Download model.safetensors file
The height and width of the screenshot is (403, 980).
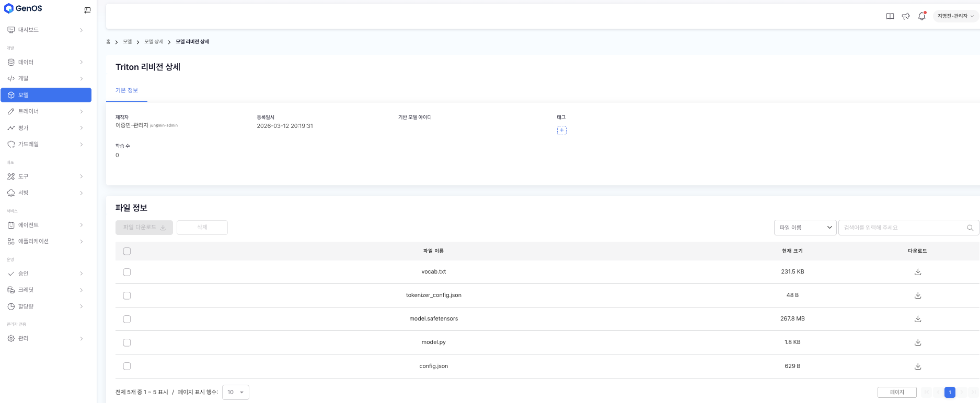(918, 319)
